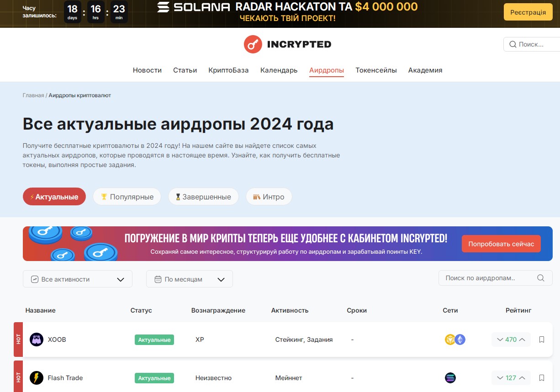Click the XOOB project avatar icon
Viewport: 560px width, 392px height.
click(37, 340)
